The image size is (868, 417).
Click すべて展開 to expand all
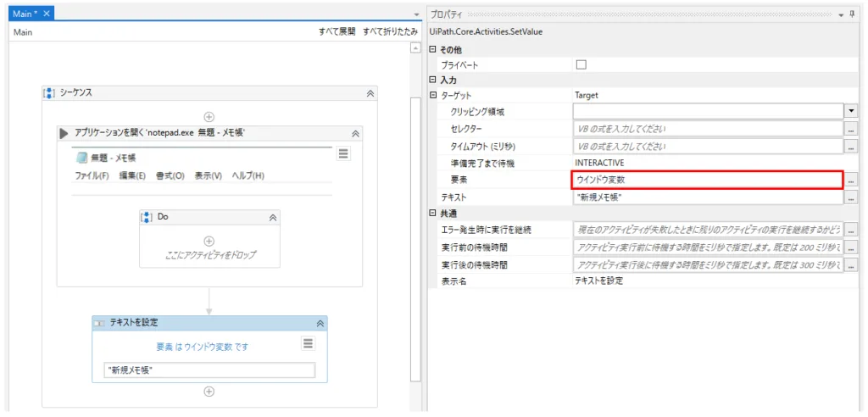coord(337,31)
